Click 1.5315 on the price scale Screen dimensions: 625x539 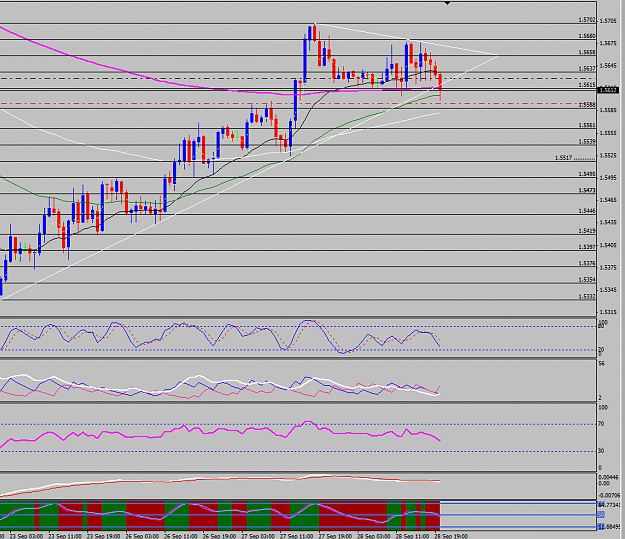click(608, 312)
